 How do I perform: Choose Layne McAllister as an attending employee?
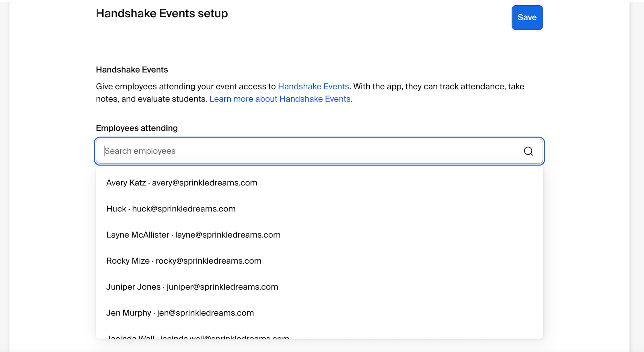193,235
